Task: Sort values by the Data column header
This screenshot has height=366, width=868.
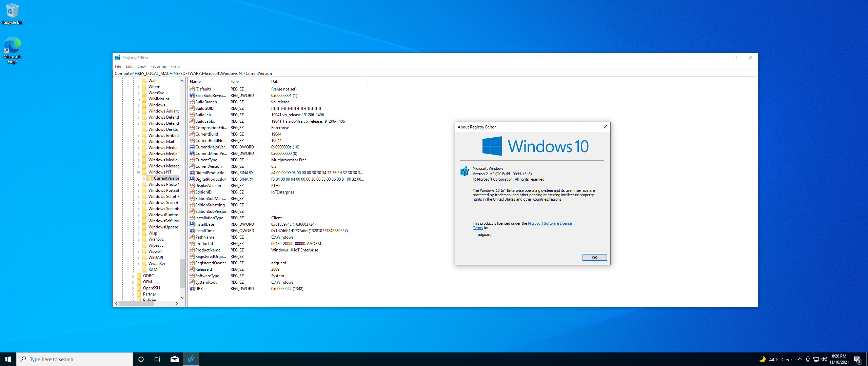Action: pos(318,82)
